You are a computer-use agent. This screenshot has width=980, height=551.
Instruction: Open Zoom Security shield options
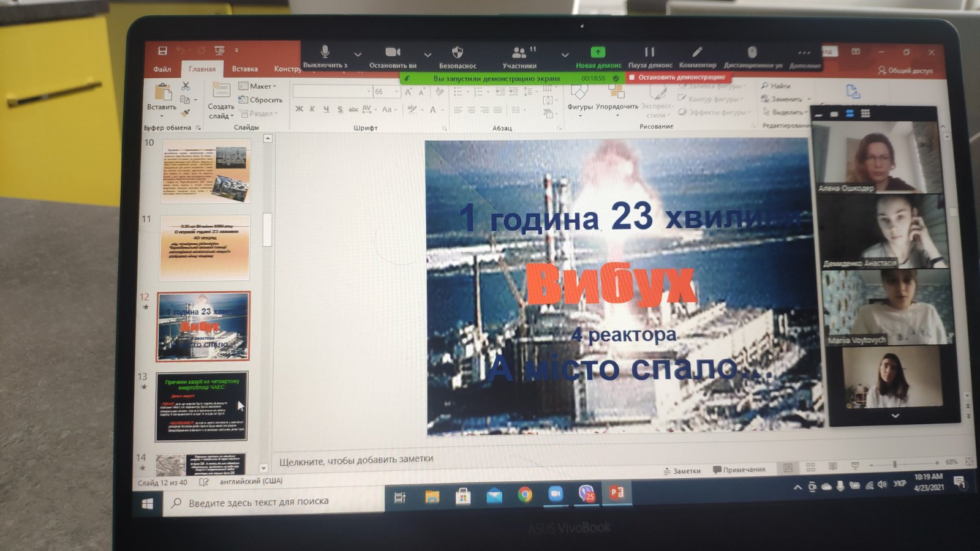[x=457, y=53]
